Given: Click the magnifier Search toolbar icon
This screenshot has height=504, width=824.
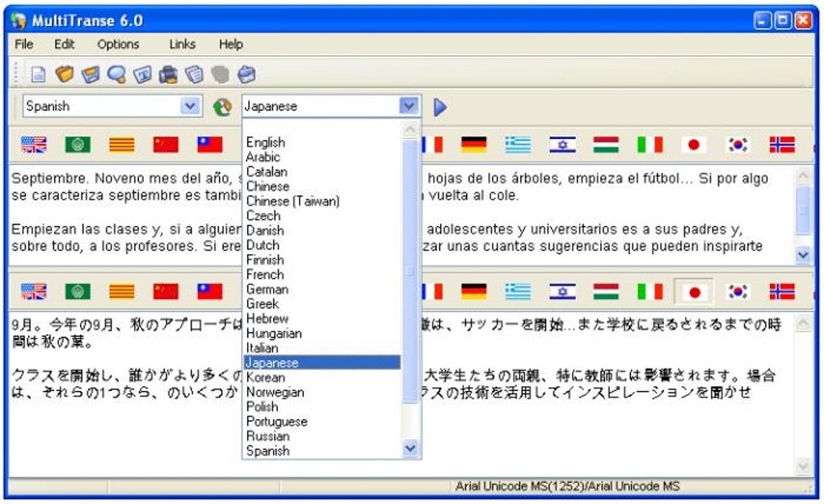Looking at the screenshot, I should pyautogui.click(x=116, y=74).
